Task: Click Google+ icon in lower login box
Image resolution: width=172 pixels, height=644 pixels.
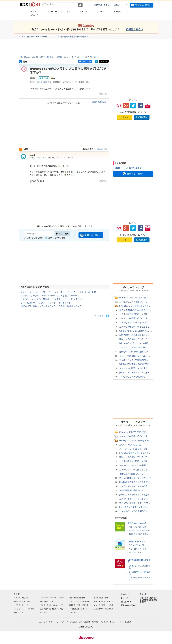Action: (126, 228)
